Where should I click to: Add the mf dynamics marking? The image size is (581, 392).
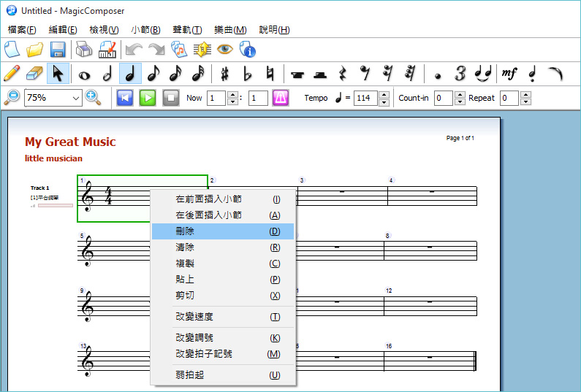509,74
